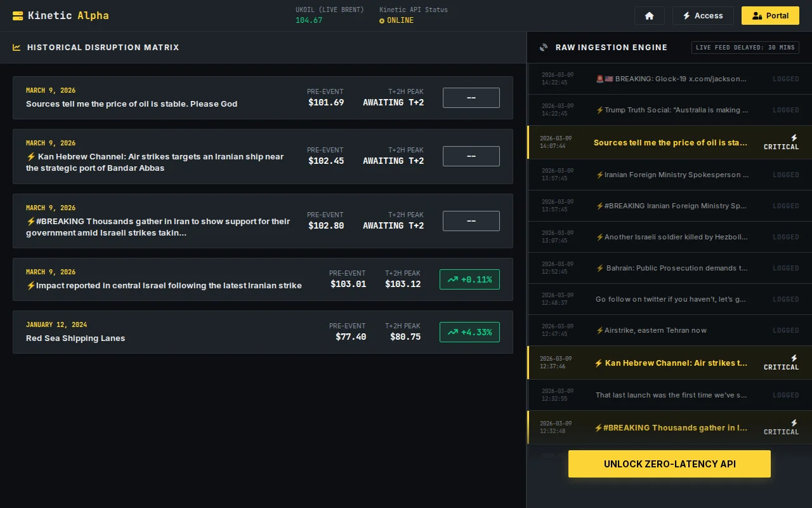812x508 pixels.
Task: Select the '#BREAKING Iranian Foreign Ministry' feed entry
Action: click(669, 206)
